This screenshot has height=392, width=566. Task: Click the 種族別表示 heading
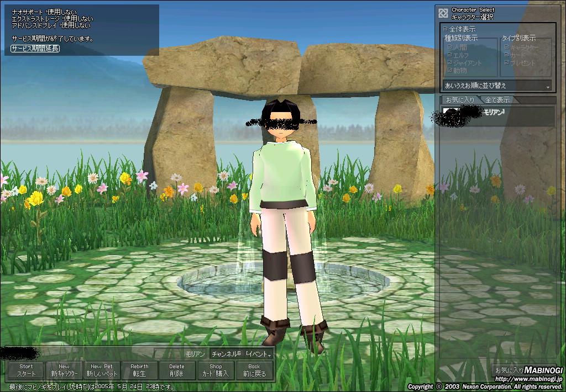click(x=461, y=38)
